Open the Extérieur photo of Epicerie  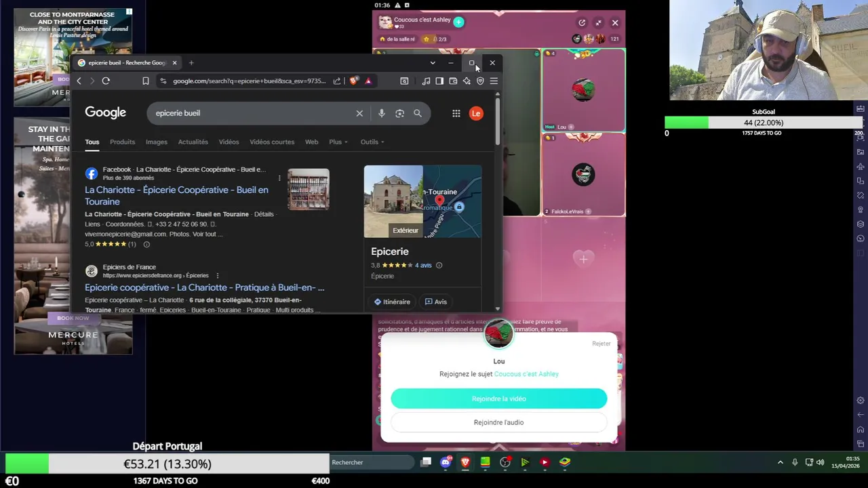click(x=393, y=201)
